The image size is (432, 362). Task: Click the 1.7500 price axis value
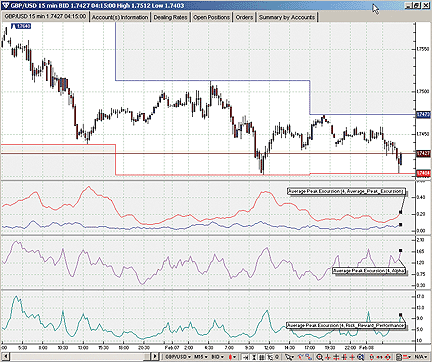pos(423,91)
